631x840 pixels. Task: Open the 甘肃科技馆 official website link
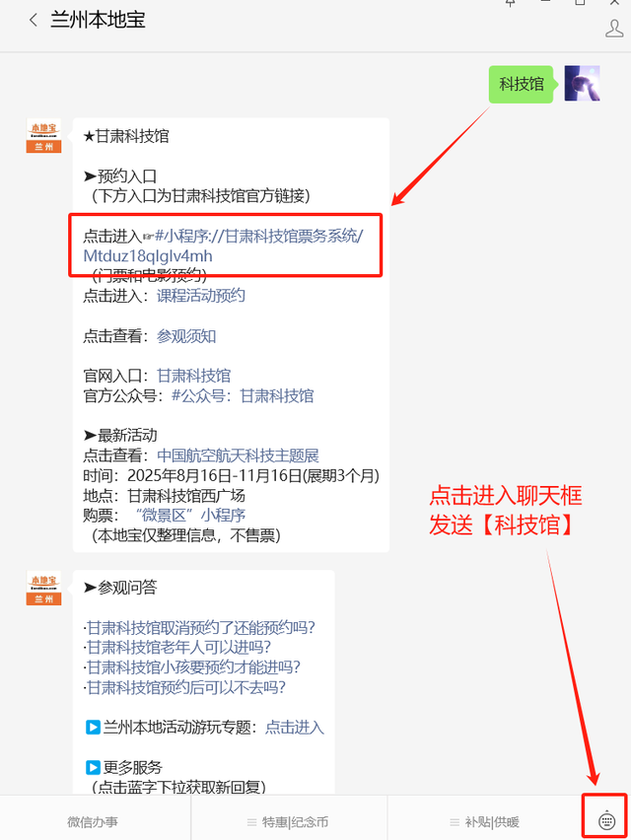193,376
